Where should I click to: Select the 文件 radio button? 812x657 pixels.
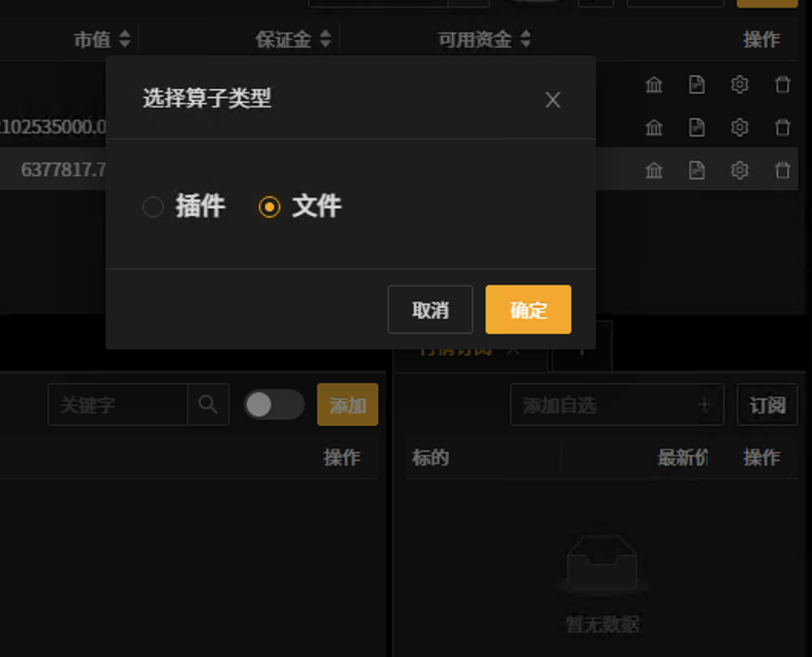point(269,207)
